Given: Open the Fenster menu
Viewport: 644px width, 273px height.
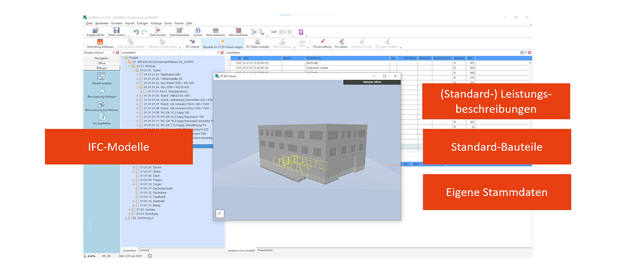Looking at the screenshot, I should click(x=179, y=23).
